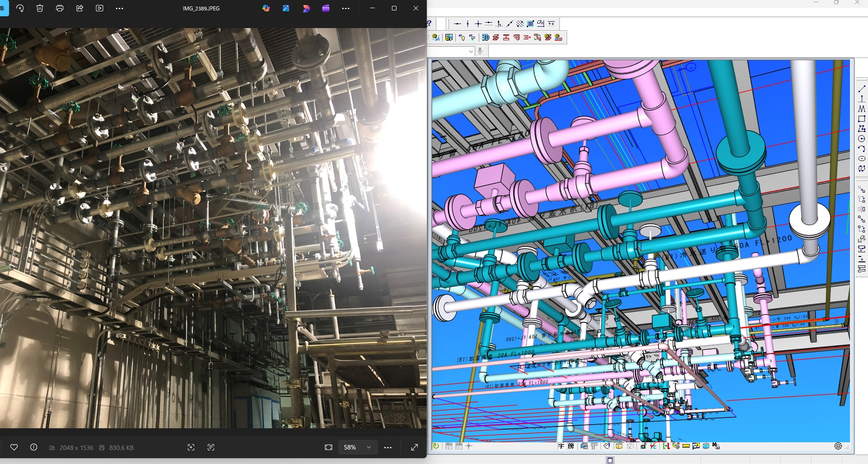Open the bottom bar more options menu
This screenshot has height=464, width=868.
(x=388, y=447)
